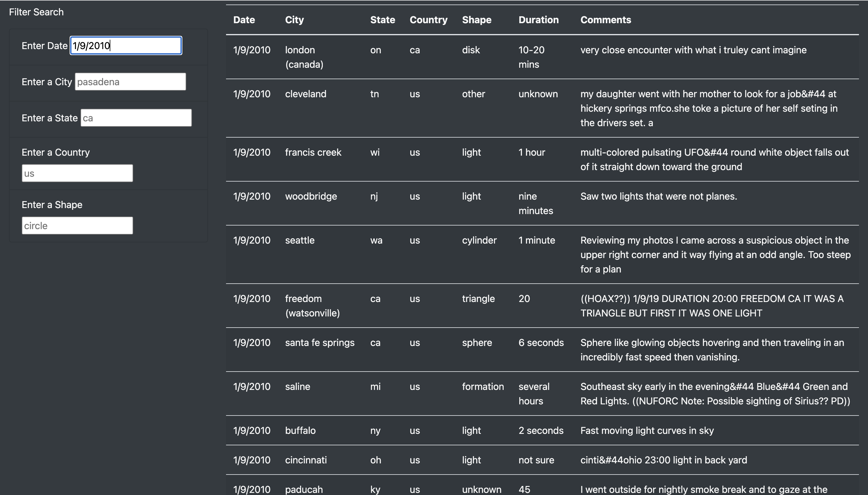Select the Enter a Country input box
The height and width of the screenshot is (495, 868).
tap(77, 173)
